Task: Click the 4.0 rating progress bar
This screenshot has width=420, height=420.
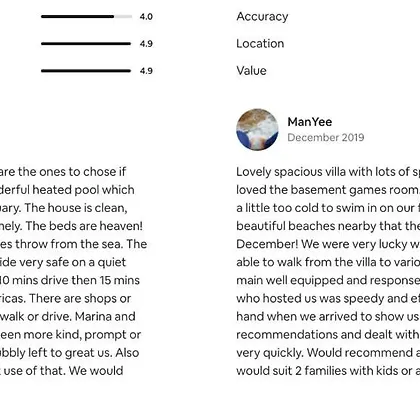Action: (x=86, y=16)
